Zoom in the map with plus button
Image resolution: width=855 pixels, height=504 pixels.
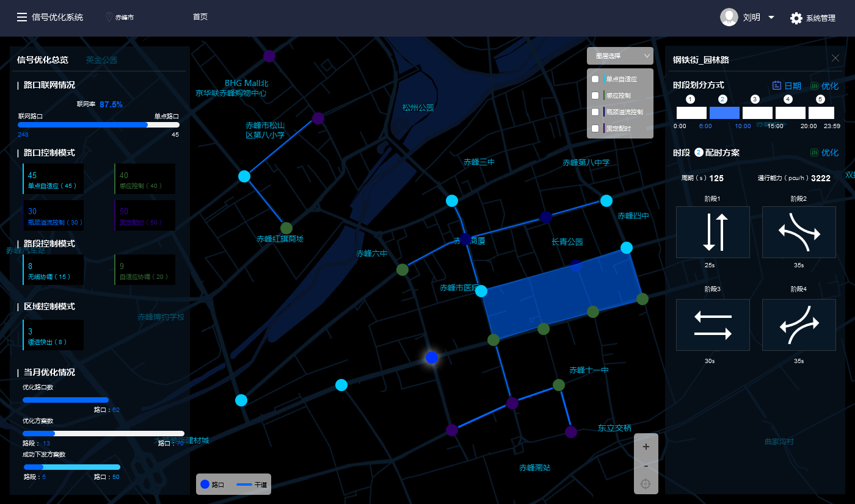pyautogui.click(x=646, y=447)
